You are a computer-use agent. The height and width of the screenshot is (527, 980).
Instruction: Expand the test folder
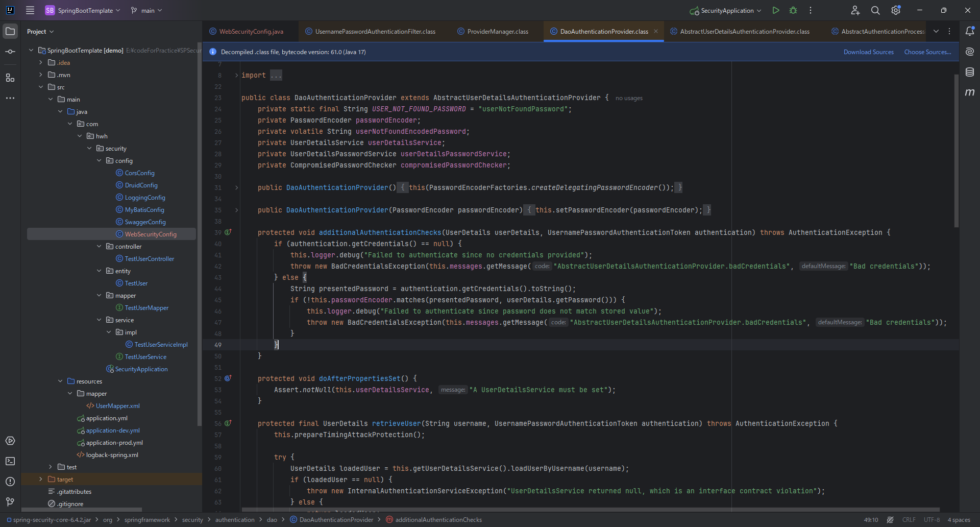(x=51, y=467)
